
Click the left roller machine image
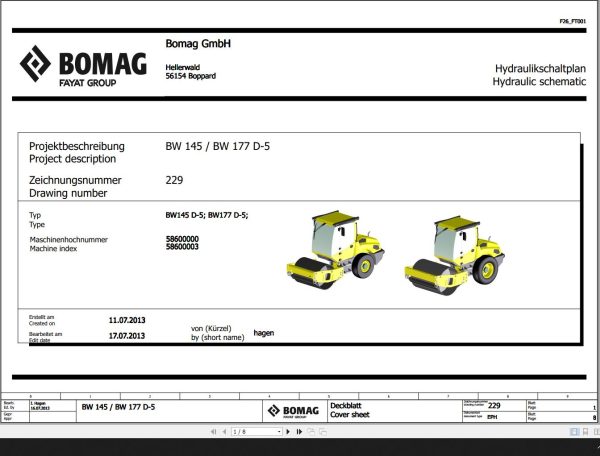pyautogui.click(x=335, y=250)
